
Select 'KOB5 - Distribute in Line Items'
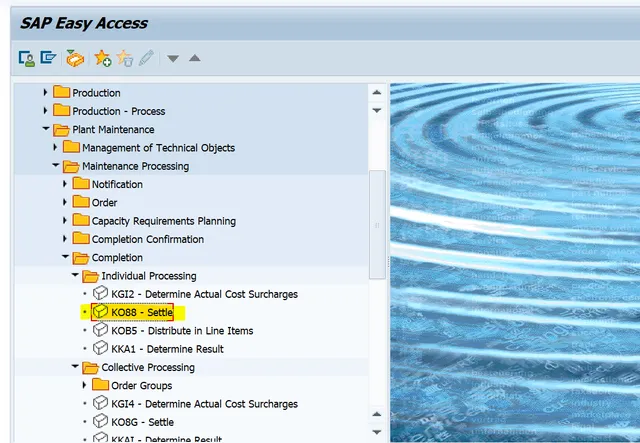click(x=182, y=331)
